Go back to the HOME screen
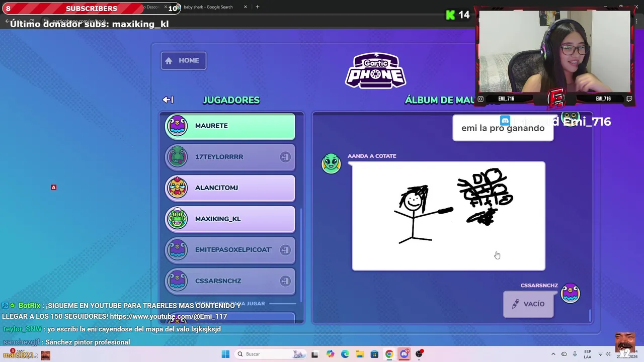This screenshot has width=644, height=362. click(x=183, y=61)
